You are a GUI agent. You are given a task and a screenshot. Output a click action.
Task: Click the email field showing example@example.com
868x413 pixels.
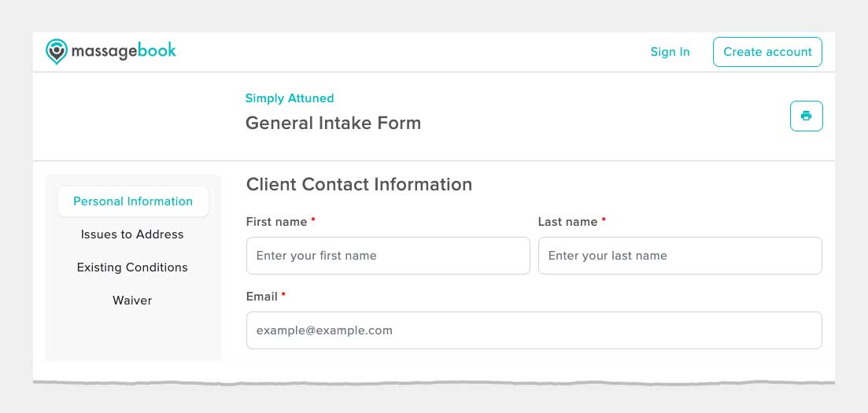(x=534, y=330)
